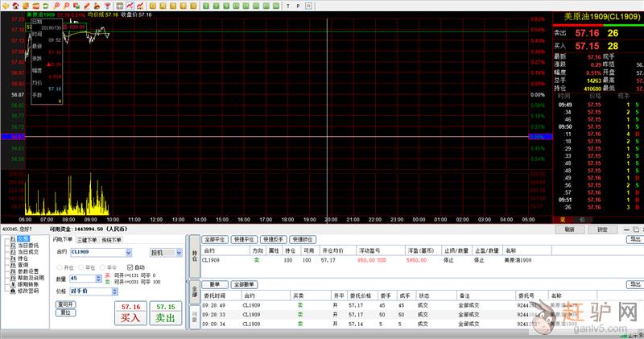
Task: Expand the 价格 对手价 dropdown
Action: 114,291
